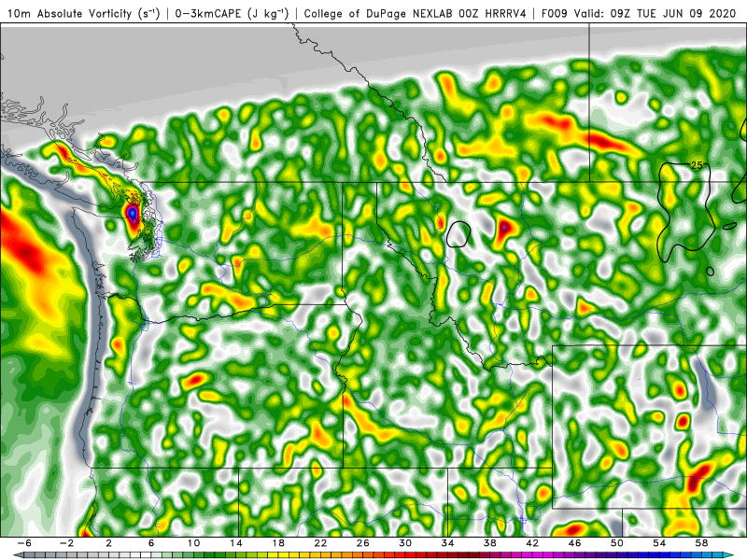Click the colorbar label "50"
This screenshot has width=747, height=560.
point(617,543)
